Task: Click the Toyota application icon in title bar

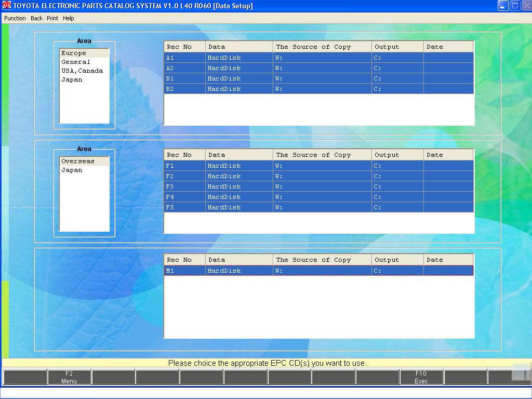Action: click(7, 6)
